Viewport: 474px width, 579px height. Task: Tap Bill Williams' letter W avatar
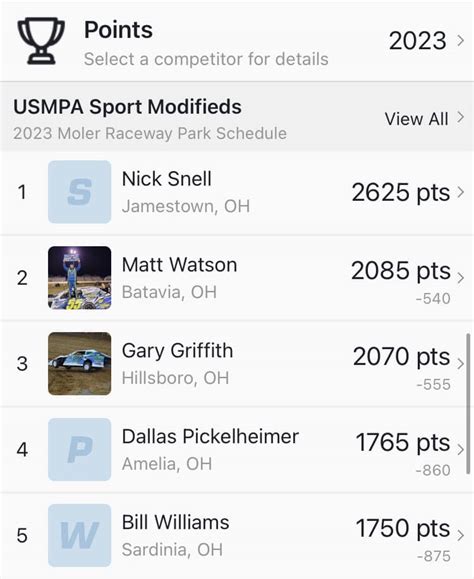[x=79, y=535]
